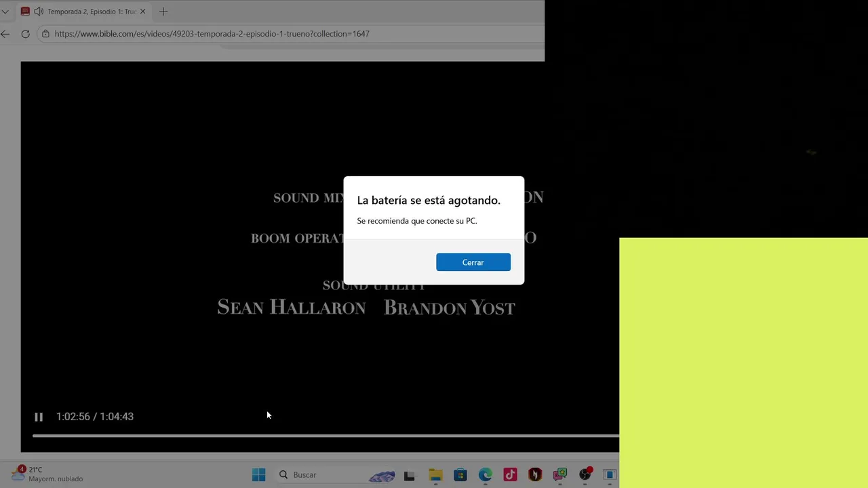Screen dimensions: 868x488
Task: Click the credit name Brandon Yost
Action: pyautogui.click(x=450, y=308)
